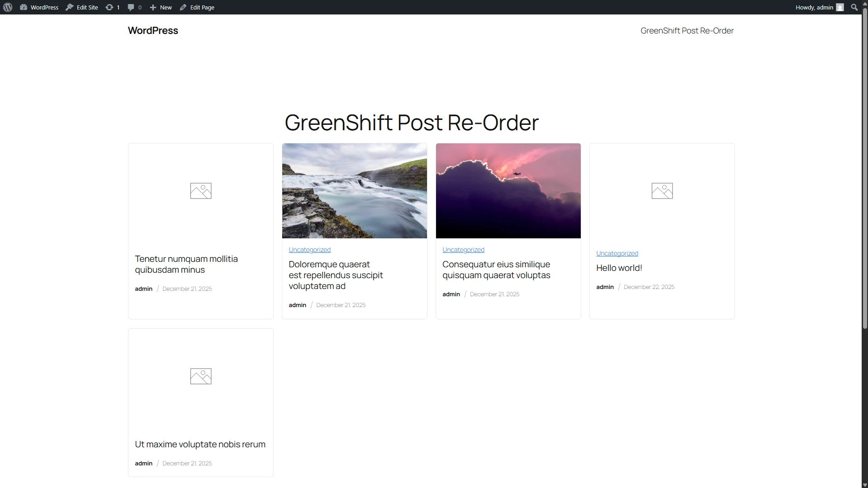The image size is (868, 488).
Task: Click the admin author on Tenetur numquam card
Action: 144,289
